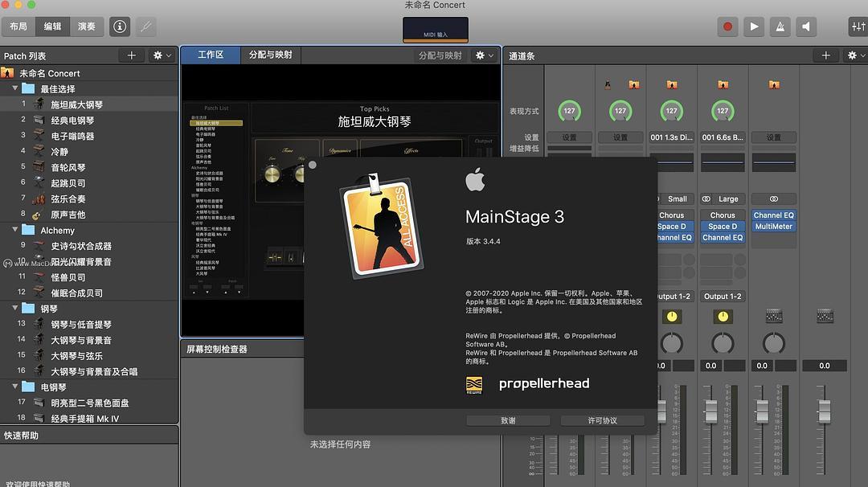Viewport: 868px width, 487px height.
Task: Click the 冷静 patch icon
Action: 39,151
